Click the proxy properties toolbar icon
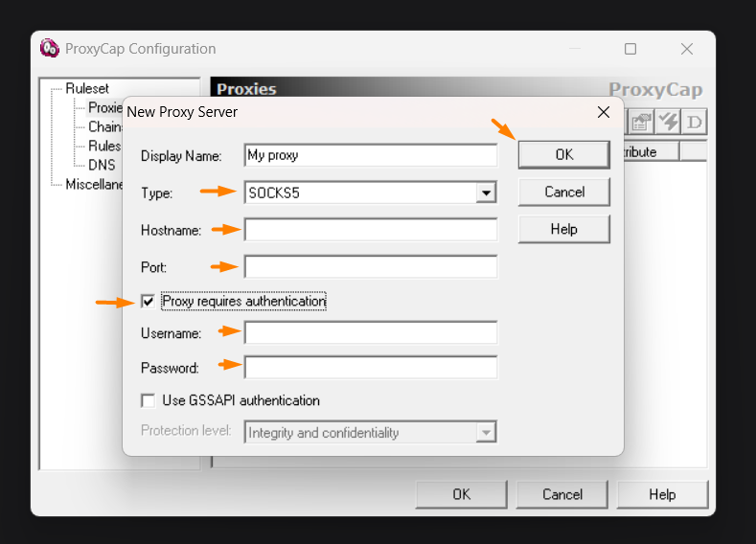756x544 pixels. (640, 122)
